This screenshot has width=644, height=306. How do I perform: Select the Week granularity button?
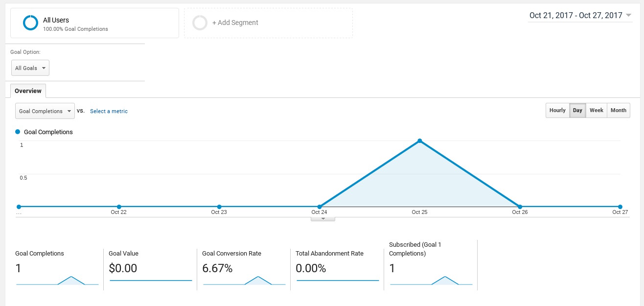pos(596,110)
